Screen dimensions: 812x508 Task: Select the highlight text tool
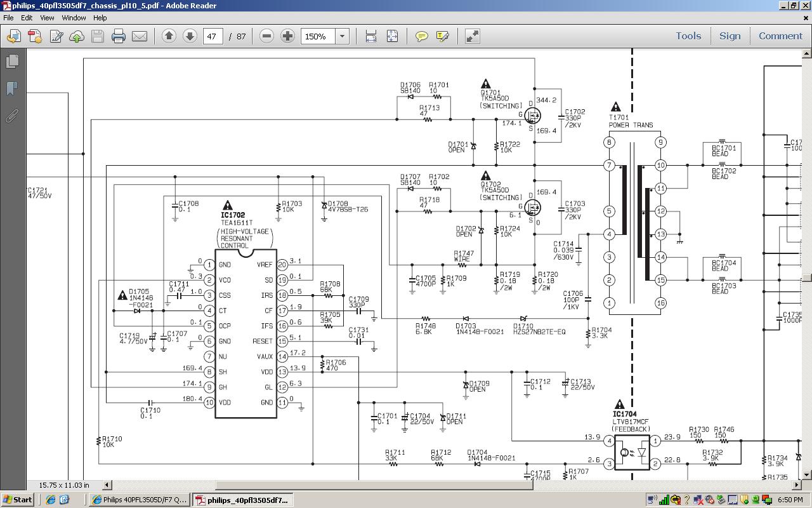(442, 36)
